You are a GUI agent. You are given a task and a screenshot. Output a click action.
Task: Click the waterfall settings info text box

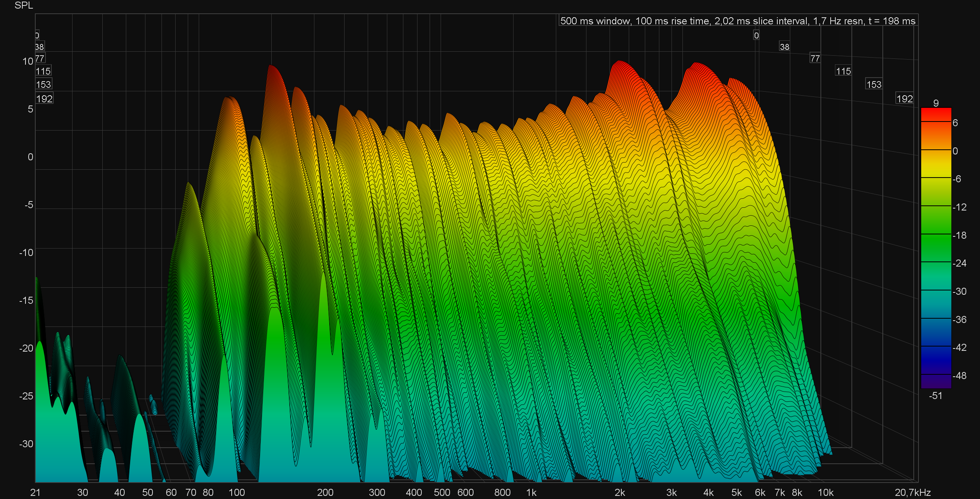click(738, 21)
